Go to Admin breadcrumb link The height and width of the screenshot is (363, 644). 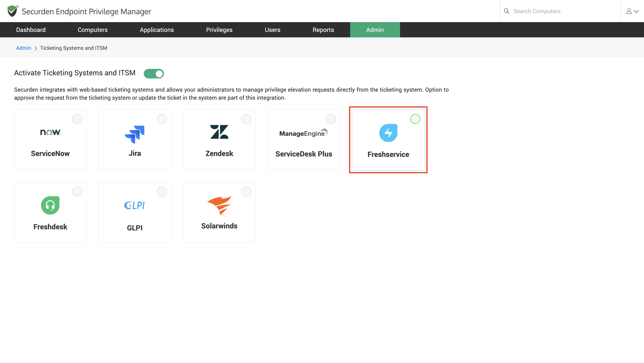(x=23, y=48)
